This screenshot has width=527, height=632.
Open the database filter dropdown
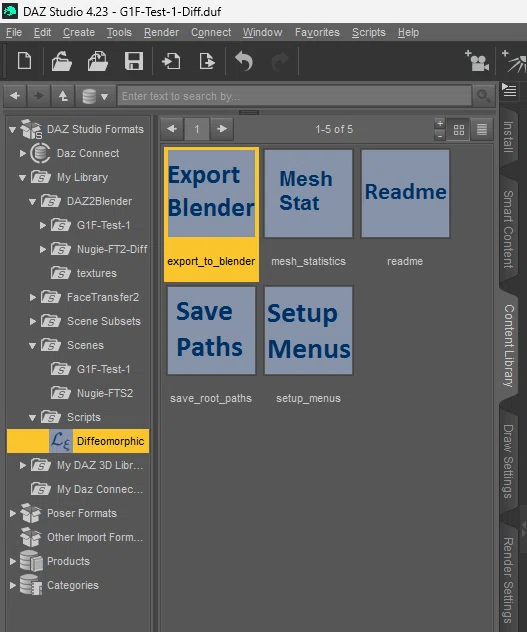95,96
